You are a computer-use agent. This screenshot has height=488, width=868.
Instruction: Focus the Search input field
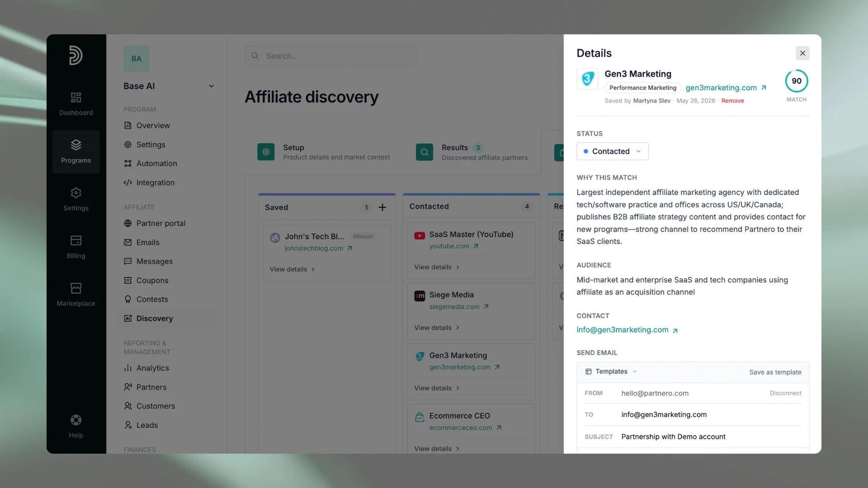pyautogui.click(x=330, y=56)
